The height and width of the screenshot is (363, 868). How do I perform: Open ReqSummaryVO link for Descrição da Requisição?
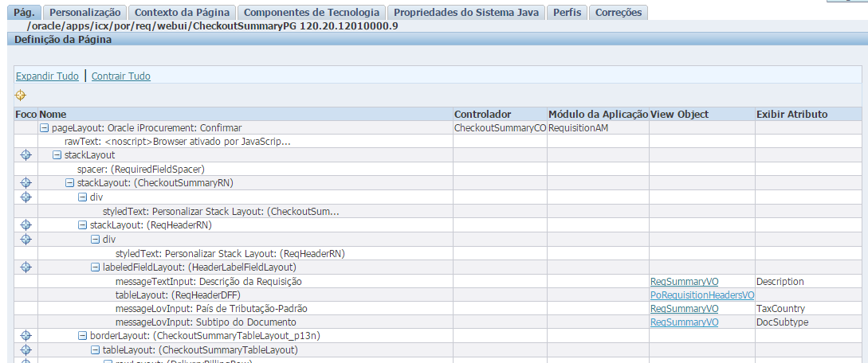coord(684,282)
